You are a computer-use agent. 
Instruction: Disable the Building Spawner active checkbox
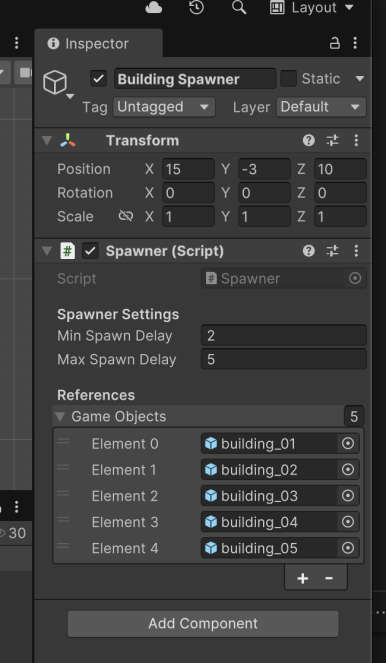click(x=99, y=79)
